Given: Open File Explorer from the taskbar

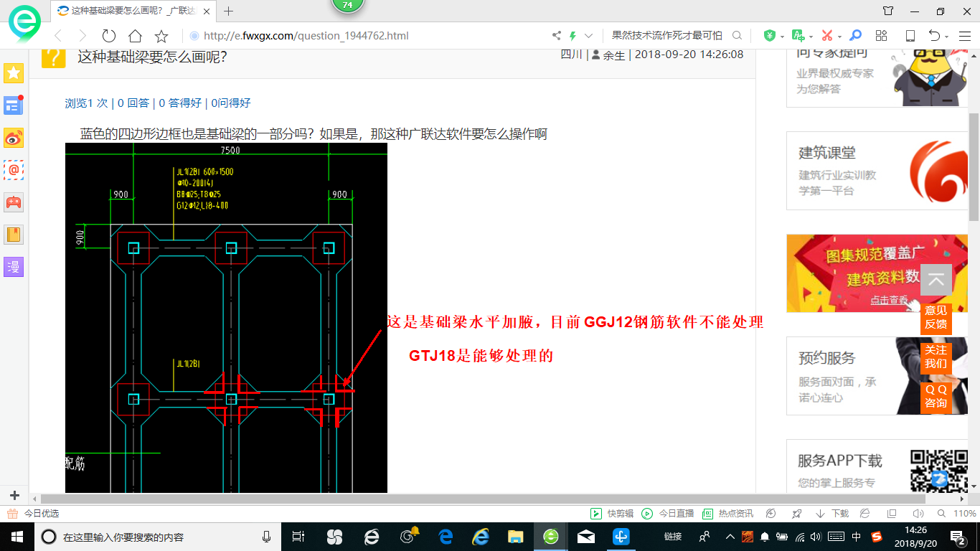Looking at the screenshot, I should click(x=515, y=536).
